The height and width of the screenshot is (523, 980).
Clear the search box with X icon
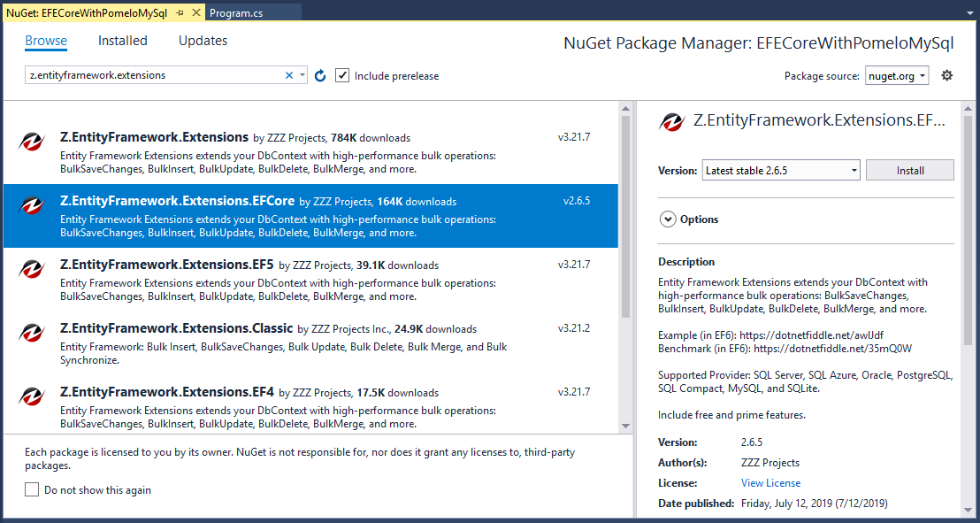point(288,75)
